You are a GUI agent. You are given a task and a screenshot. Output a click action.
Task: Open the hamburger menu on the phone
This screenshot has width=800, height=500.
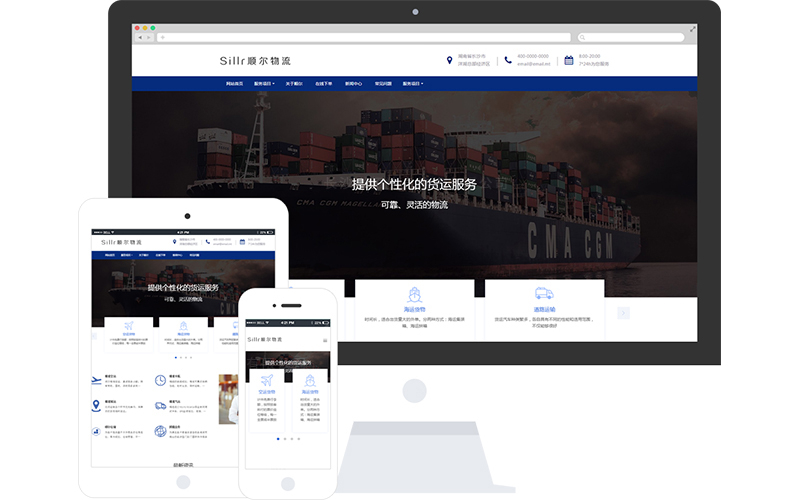coord(325,340)
